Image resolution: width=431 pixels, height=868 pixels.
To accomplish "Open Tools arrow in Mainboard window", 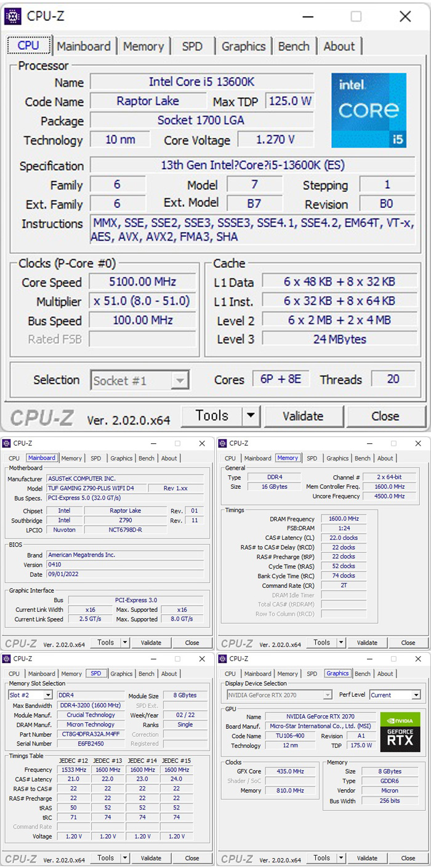I will pyautogui.click(x=125, y=643).
